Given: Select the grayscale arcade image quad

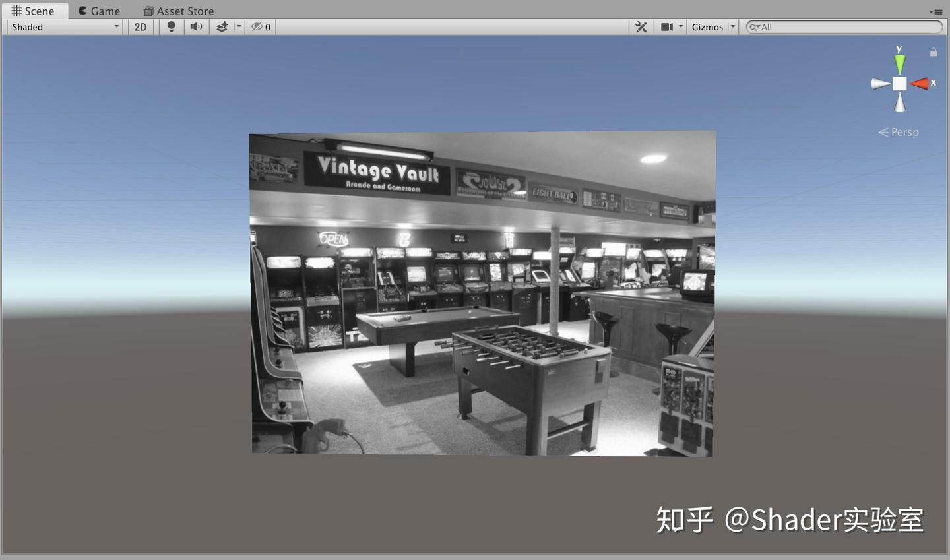Looking at the screenshot, I should [482, 294].
